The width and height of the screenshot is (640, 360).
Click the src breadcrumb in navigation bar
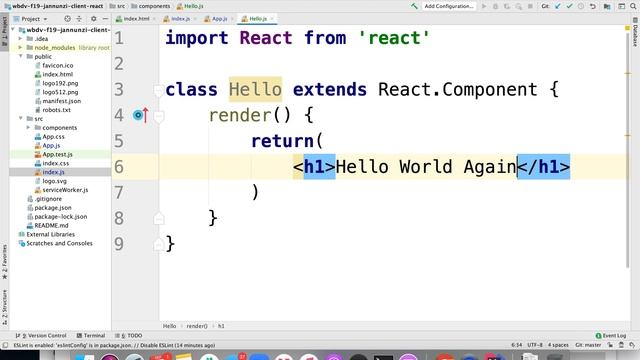coord(118,6)
